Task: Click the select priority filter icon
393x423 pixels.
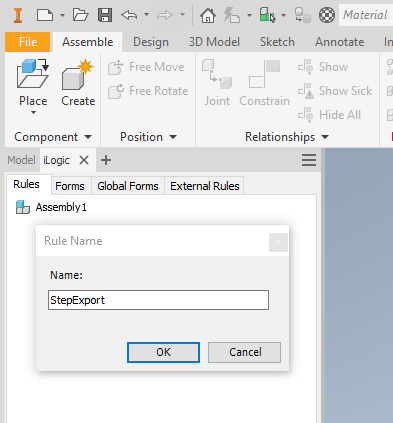Action: coord(267,15)
